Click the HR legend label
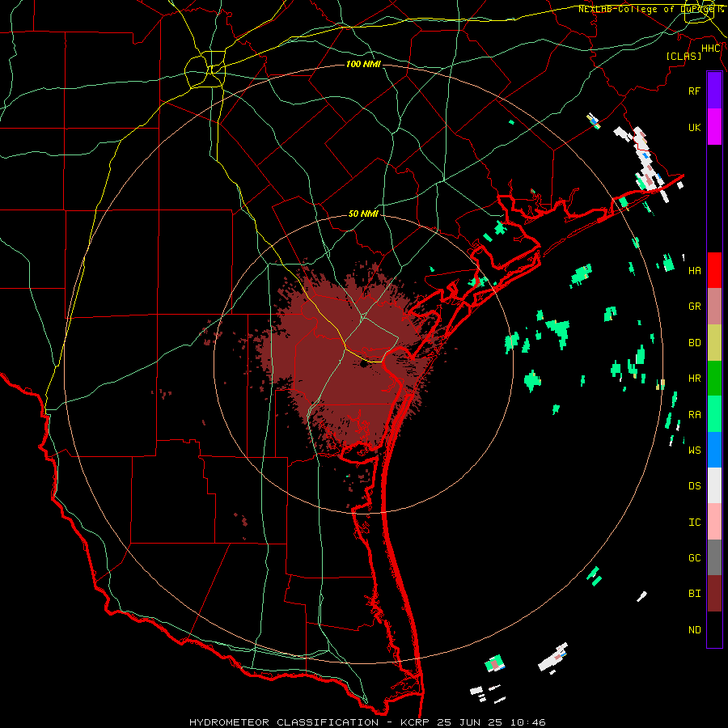Viewport: 728px width, 728px height. pyautogui.click(x=694, y=379)
